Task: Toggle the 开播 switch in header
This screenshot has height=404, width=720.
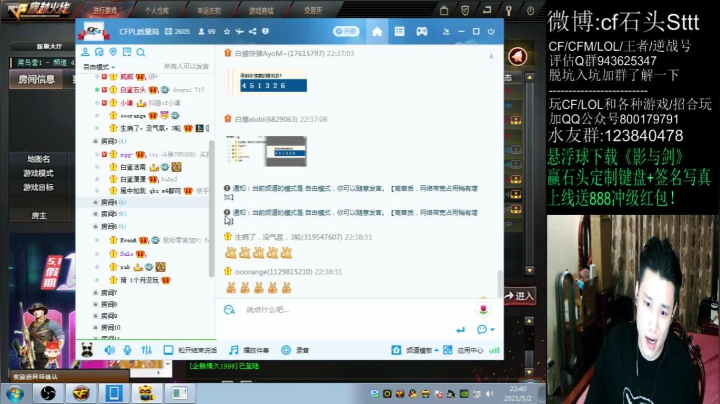Action: [x=346, y=31]
